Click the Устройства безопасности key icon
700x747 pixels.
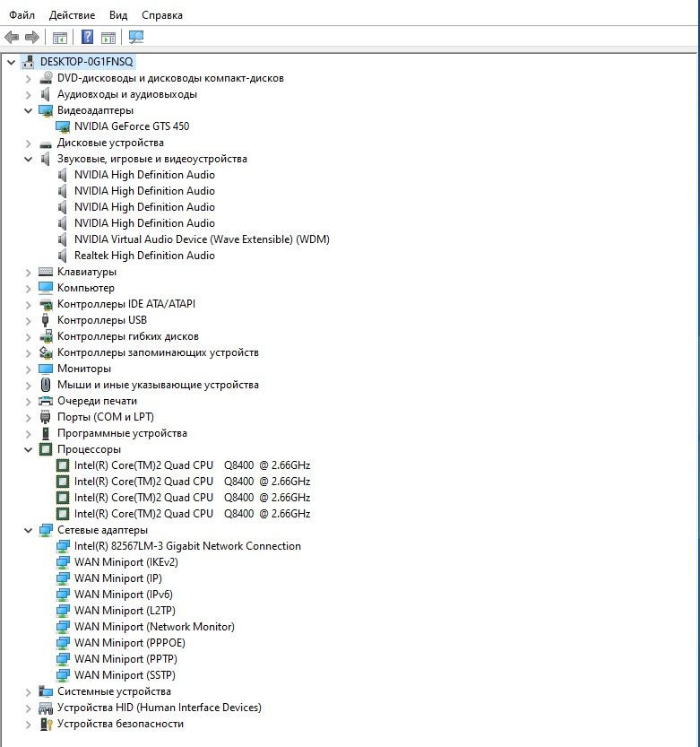pos(46,724)
